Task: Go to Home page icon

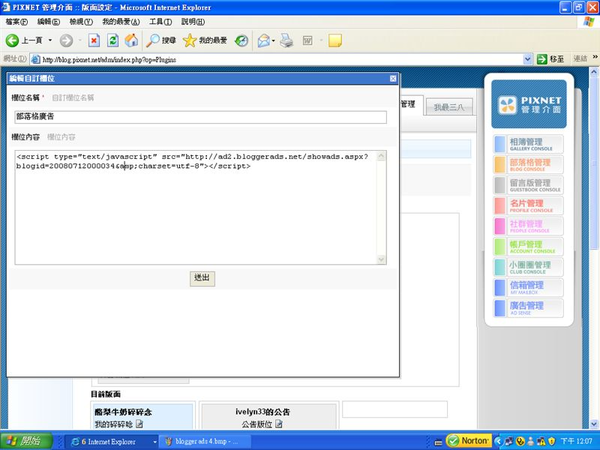Action: (x=131, y=40)
